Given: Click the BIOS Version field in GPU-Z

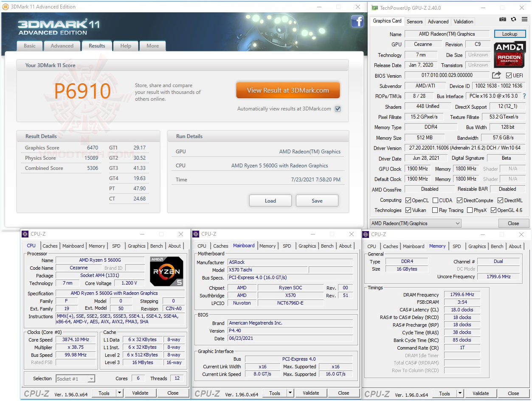Looking at the screenshot, I should coord(447,76).
